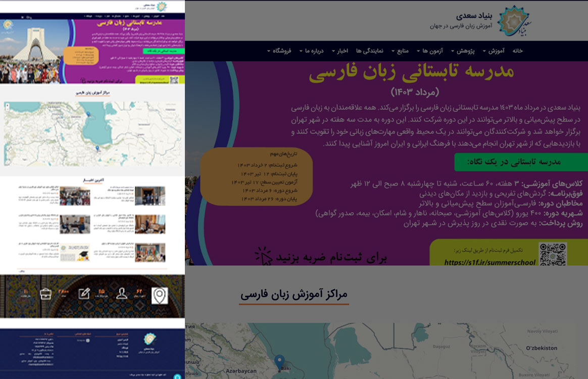Click the "(مرداد ۱۴۰۳)" subtitle
The height and width of the screenshot is (379, 588).
click(x=415, y=91)
